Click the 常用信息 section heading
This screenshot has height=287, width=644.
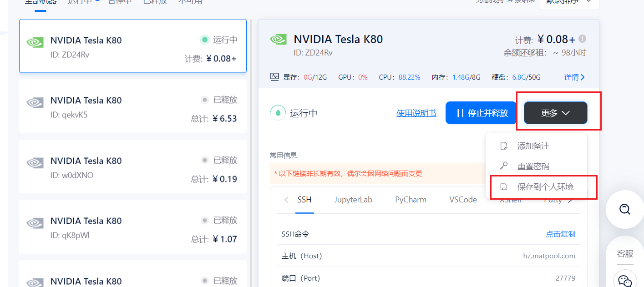tap(283, 155)
